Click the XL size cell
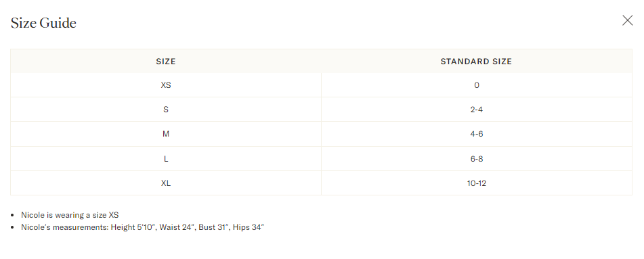Viewport: 644px width, 259px height. pyautogui.click(x=166, y=183)
